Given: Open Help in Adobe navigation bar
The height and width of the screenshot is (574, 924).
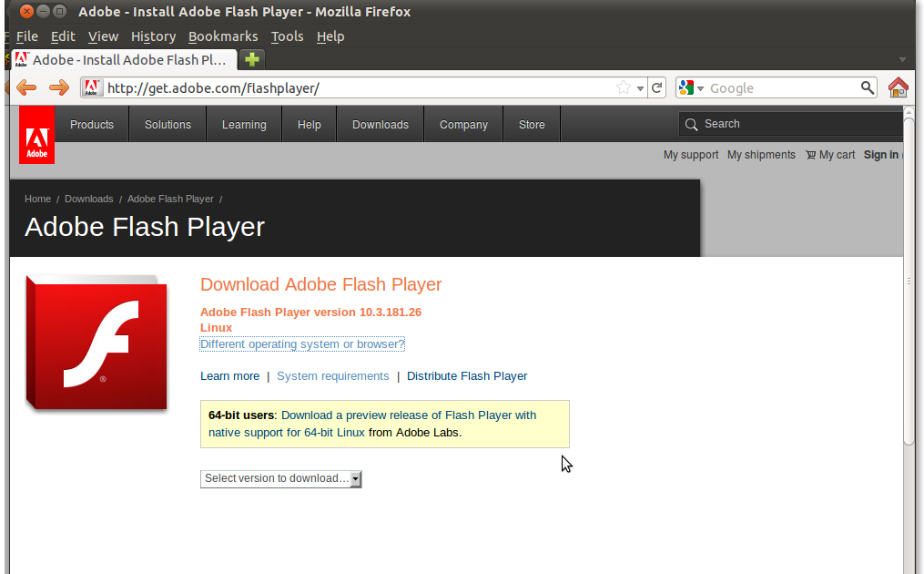Looking at the screenshot, I should tap(309, 125).
